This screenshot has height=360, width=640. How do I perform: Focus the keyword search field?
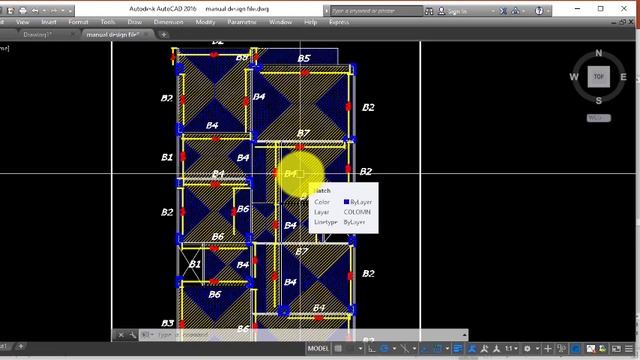(x=376, y=11)
